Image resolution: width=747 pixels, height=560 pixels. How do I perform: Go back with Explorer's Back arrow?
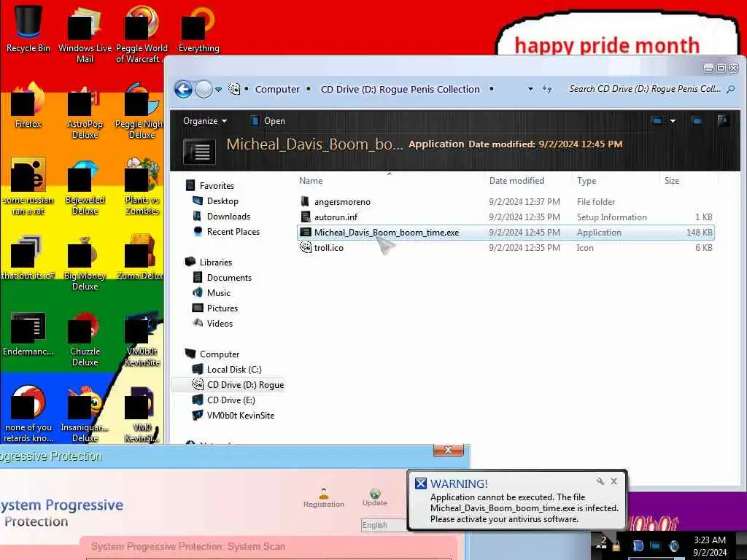tap(183, 89)
